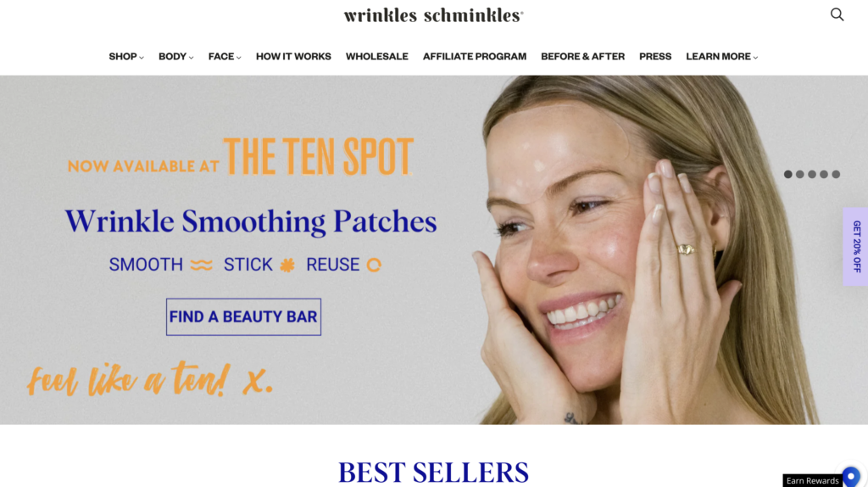Click the Earn Rewards label
The width and height of the screenshot is (868, 487).
(x=812, y=481)
